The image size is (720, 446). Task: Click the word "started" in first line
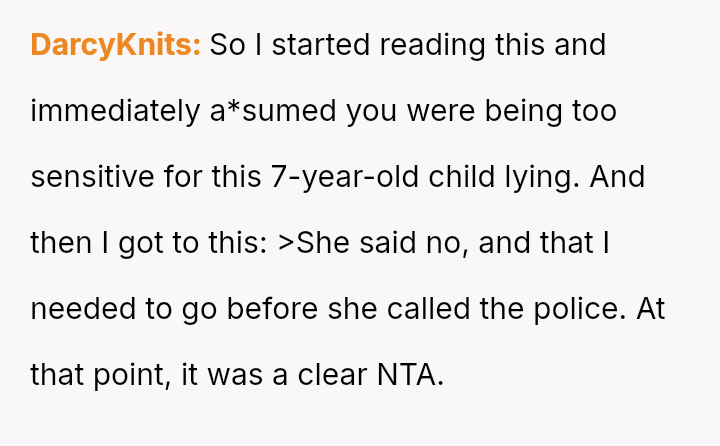[x=304, y=45]
